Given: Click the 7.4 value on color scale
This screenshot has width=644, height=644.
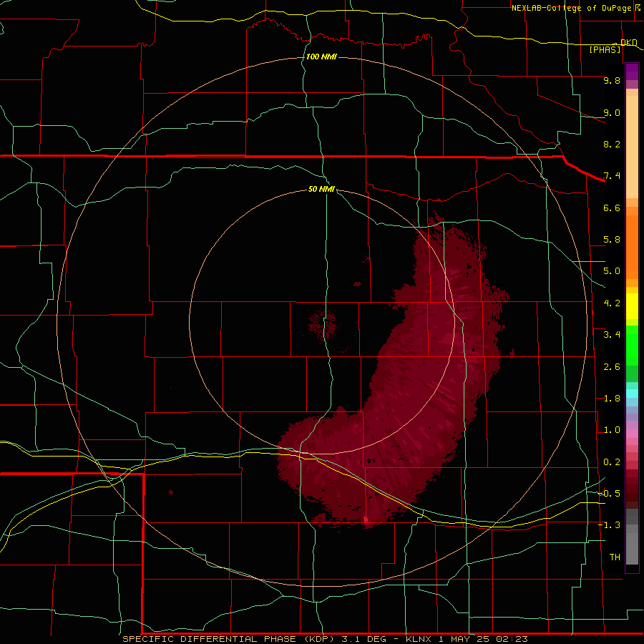Looking at the screenshot, I should click(612, 176).
